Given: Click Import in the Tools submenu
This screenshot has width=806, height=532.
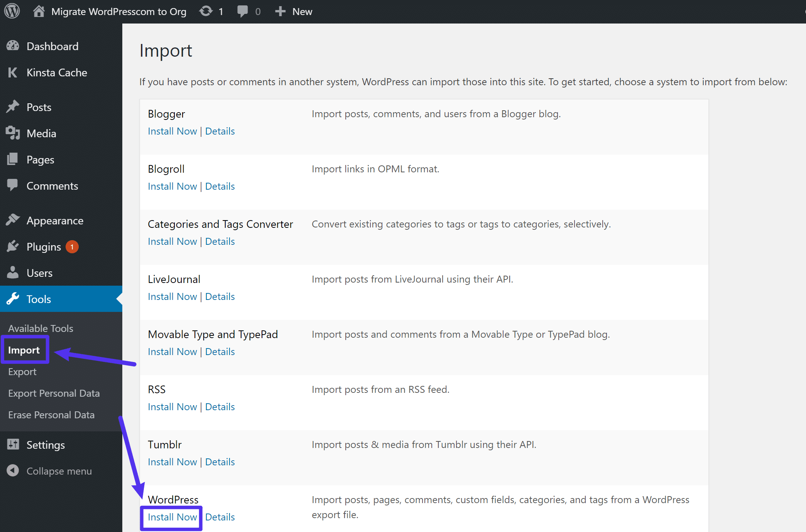Looking at the screenshot, I should click(24, 350).
